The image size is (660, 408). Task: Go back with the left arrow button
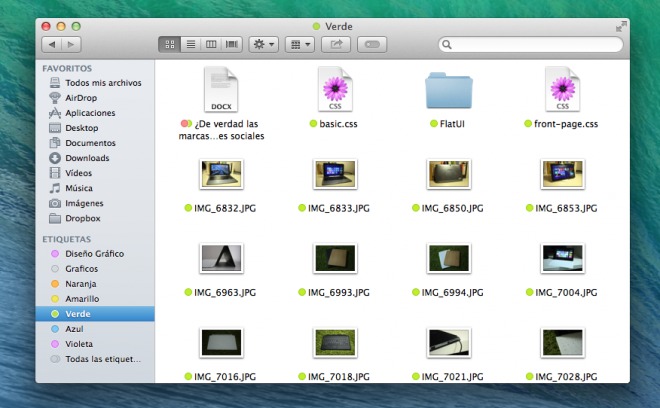coord(52,44)
